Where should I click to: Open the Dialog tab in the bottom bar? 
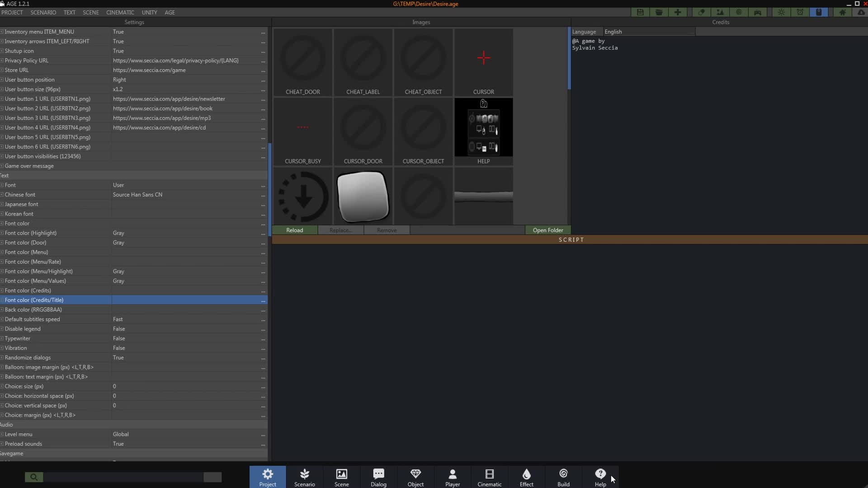coord(378,477)
